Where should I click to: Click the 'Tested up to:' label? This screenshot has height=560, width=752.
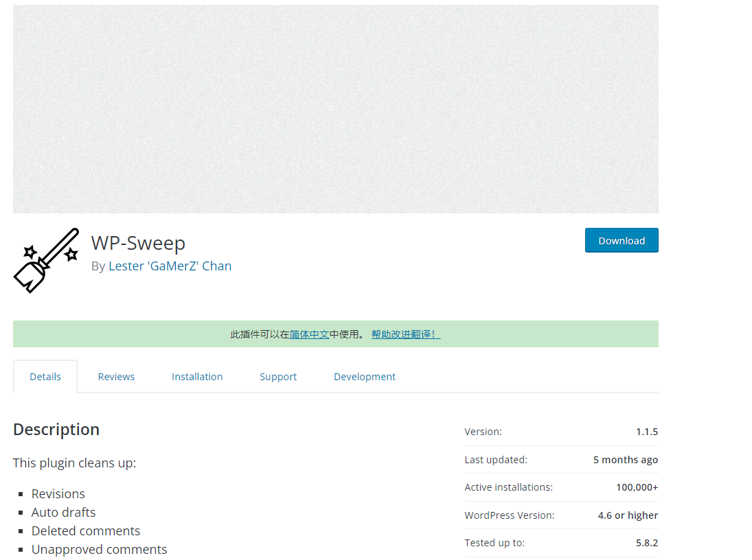[x=494, y=543]
